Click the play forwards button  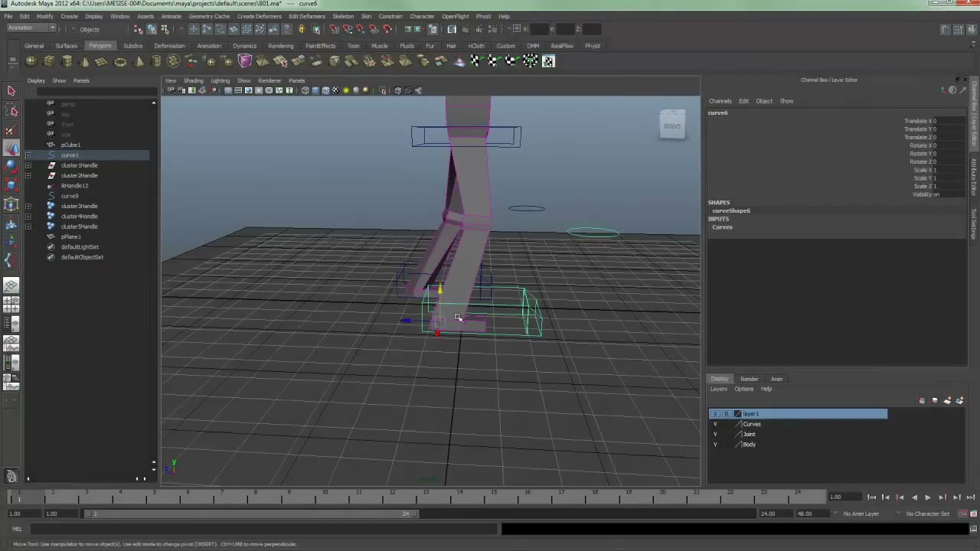928,497
